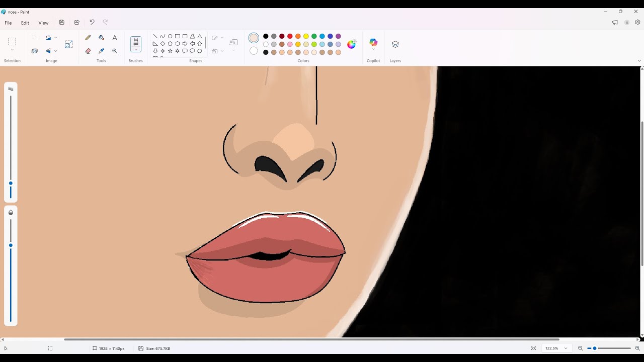Pick the purple color swatch
Viewport: 644px width, 362px height.
click(x=338, y=36)
